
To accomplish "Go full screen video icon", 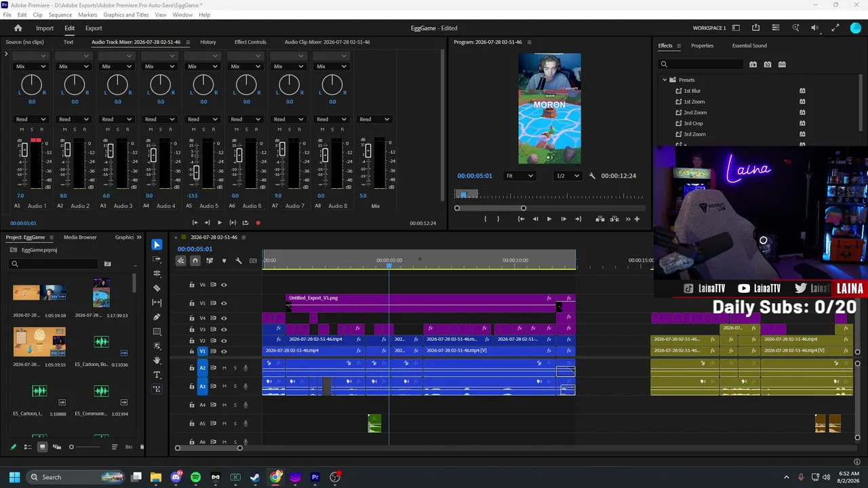I will coord(835,28).
